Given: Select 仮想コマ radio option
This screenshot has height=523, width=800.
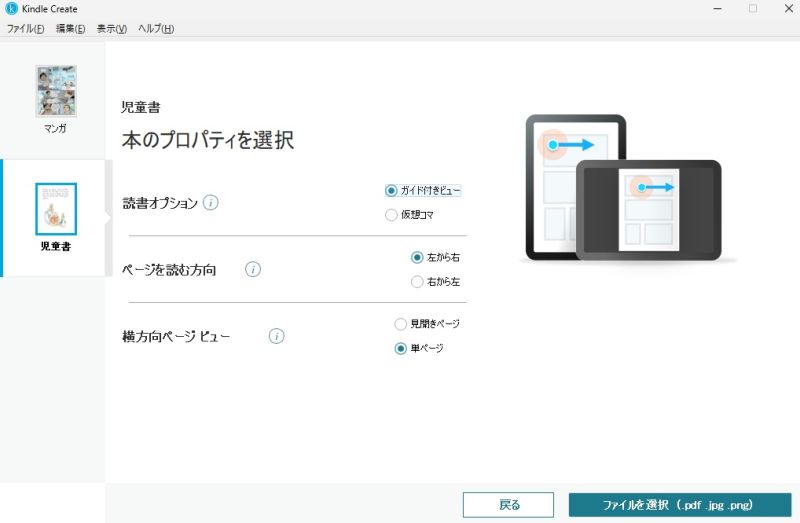Looking at the screenshot, I should (410, 215).
